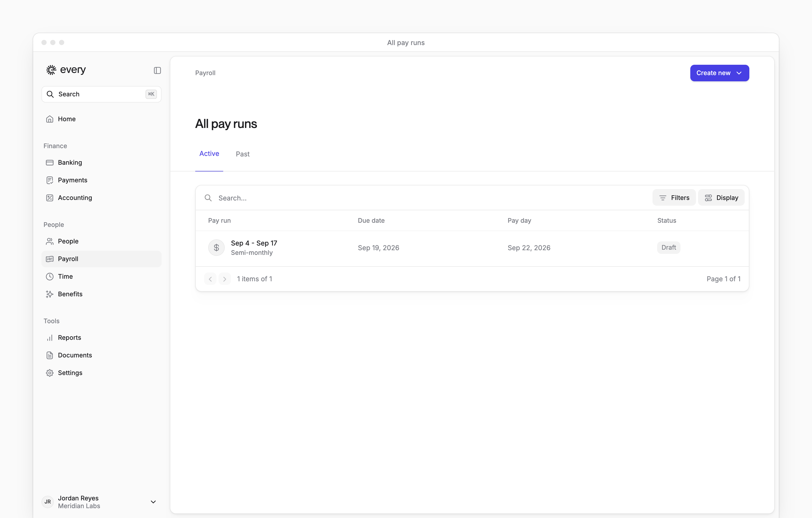Focus the sidebar Search field

[102, 94]
